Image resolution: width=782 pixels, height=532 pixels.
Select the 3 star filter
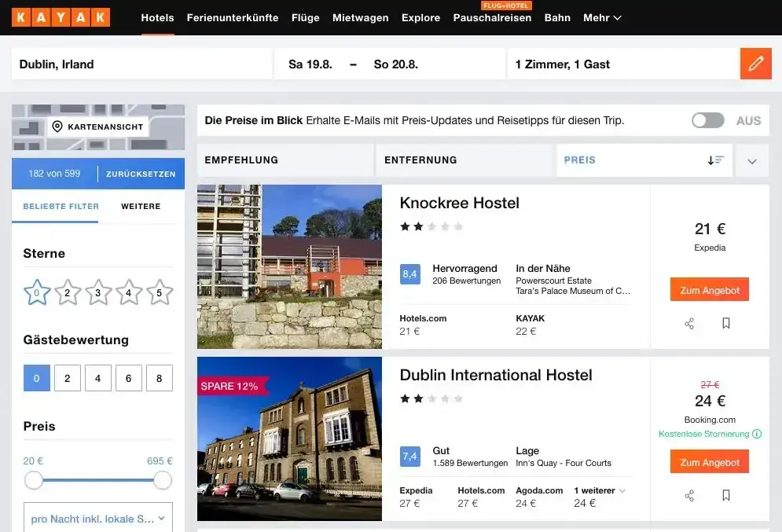98,292
